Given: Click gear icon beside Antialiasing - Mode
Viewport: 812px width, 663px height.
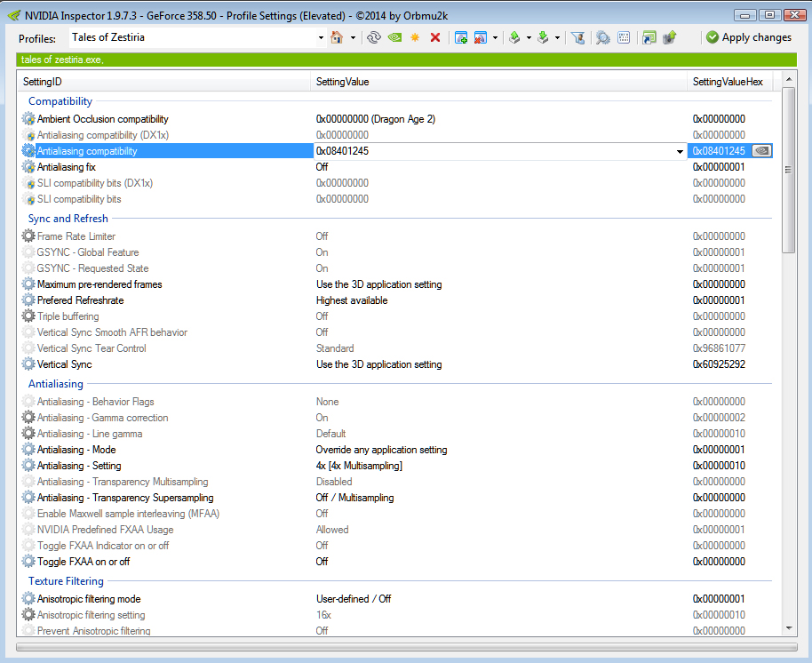Looking at the screenshot, I should [28, 450].
